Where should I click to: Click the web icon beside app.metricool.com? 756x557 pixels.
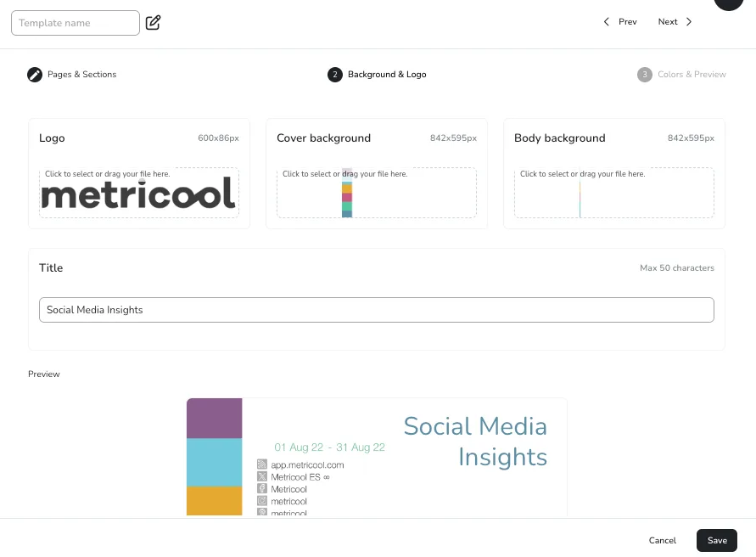tap(262, 465)
